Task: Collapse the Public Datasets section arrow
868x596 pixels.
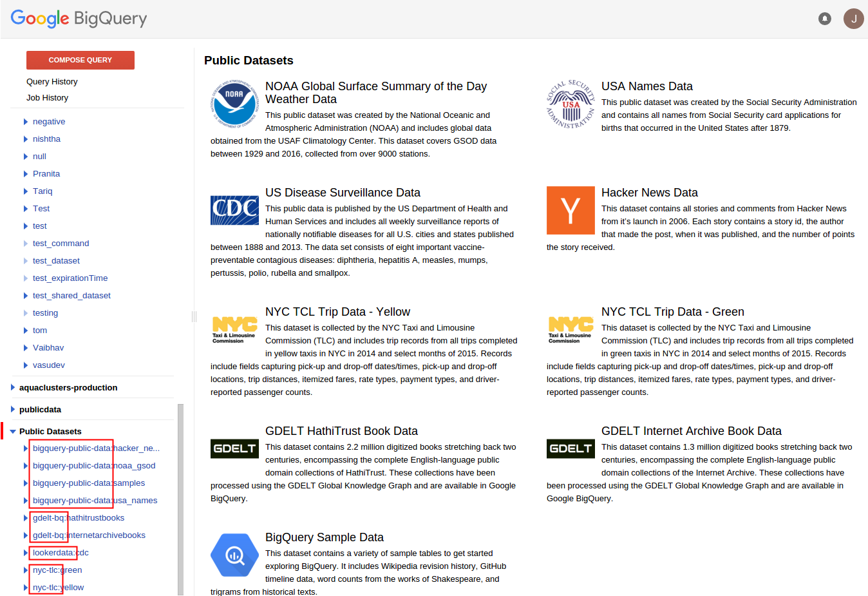Action: click(x=13, y=432)
